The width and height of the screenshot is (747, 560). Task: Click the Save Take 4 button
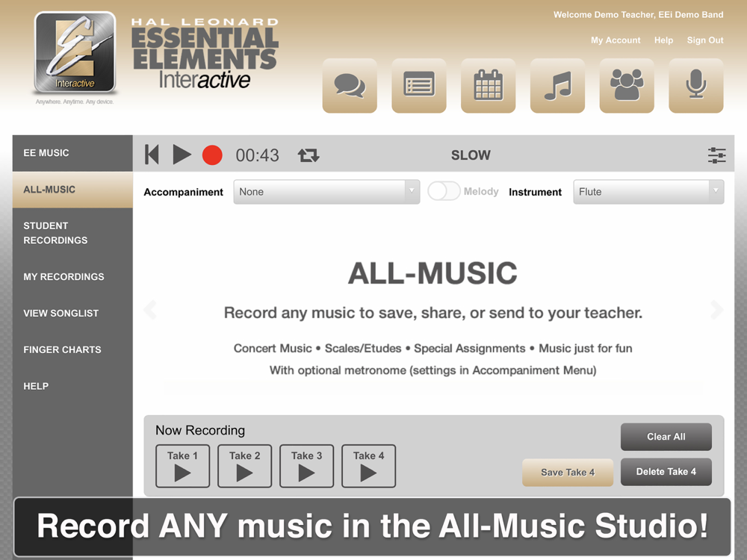coord(568,473)
